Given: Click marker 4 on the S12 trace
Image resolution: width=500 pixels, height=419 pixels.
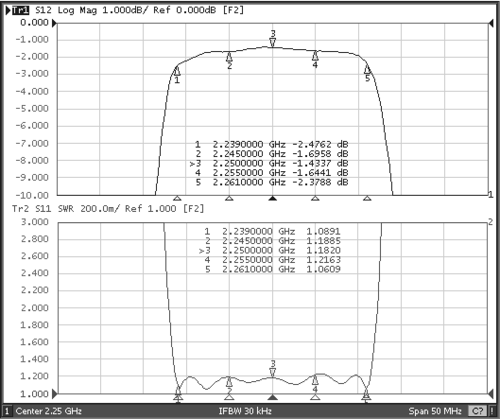Looking at the screenshot, I should [x=315, y=60].
